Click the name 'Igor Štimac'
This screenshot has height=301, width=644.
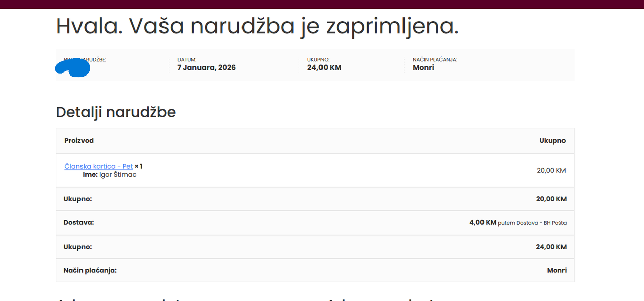coord(118,175)
